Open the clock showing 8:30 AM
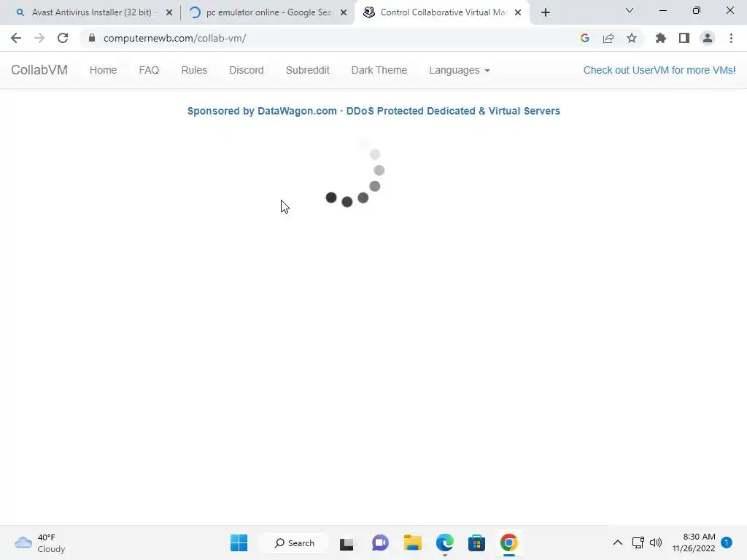Viewport: 747px width, 560px height. [694, 542]
